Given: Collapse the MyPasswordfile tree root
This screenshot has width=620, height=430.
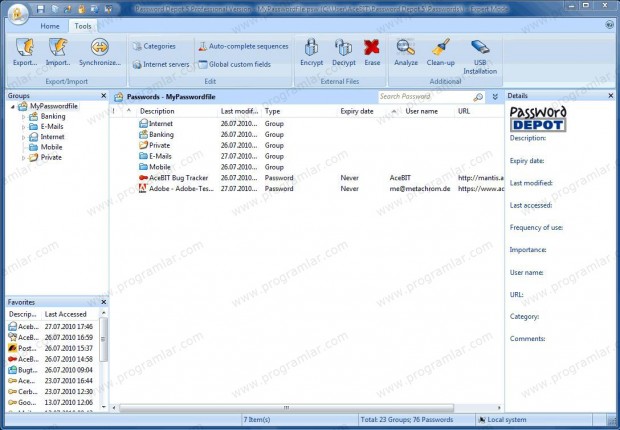Looking at the screenshot, I should click(x=13, y=106).
